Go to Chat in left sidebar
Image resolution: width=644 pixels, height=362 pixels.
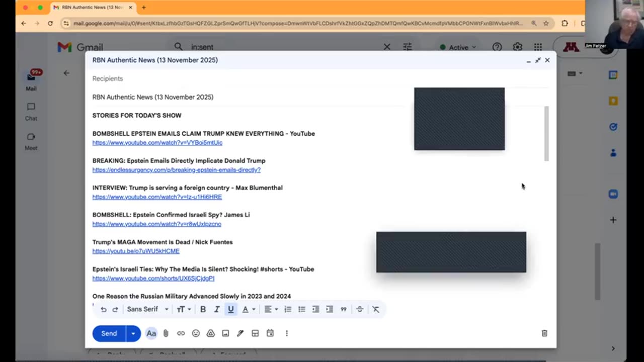click(31, 112)
